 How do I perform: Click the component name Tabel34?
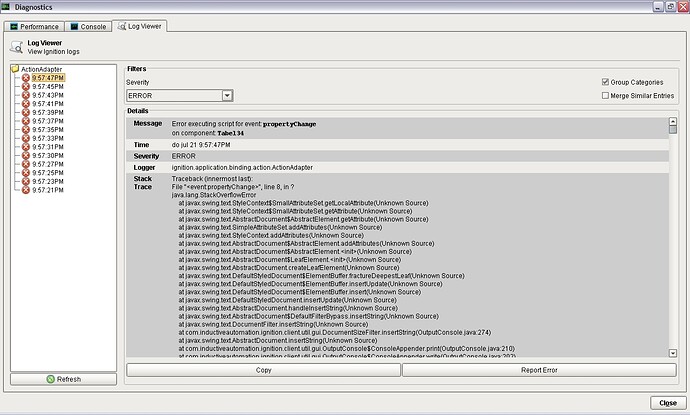tap(231, 133)
